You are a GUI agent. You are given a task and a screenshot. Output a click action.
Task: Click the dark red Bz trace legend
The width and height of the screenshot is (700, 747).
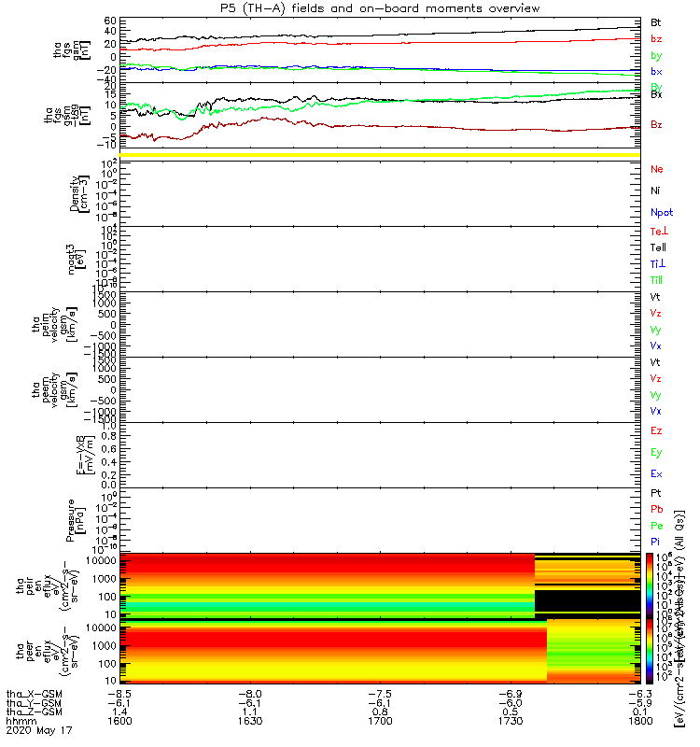pos(656,125)
